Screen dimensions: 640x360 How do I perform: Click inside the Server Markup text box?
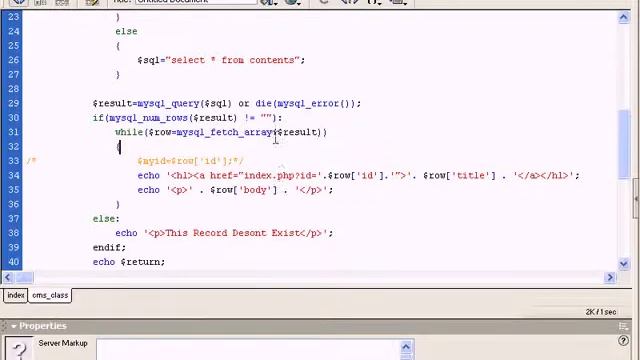248,349
